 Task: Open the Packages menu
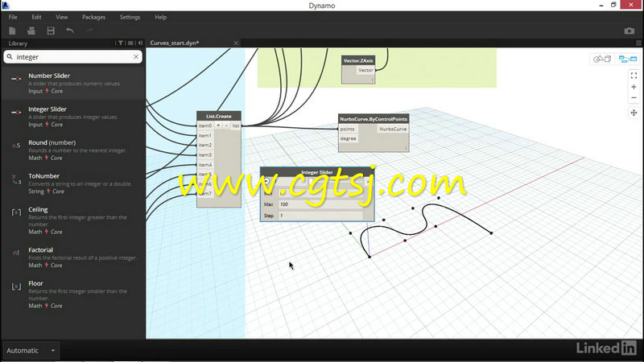pos(93,17)
